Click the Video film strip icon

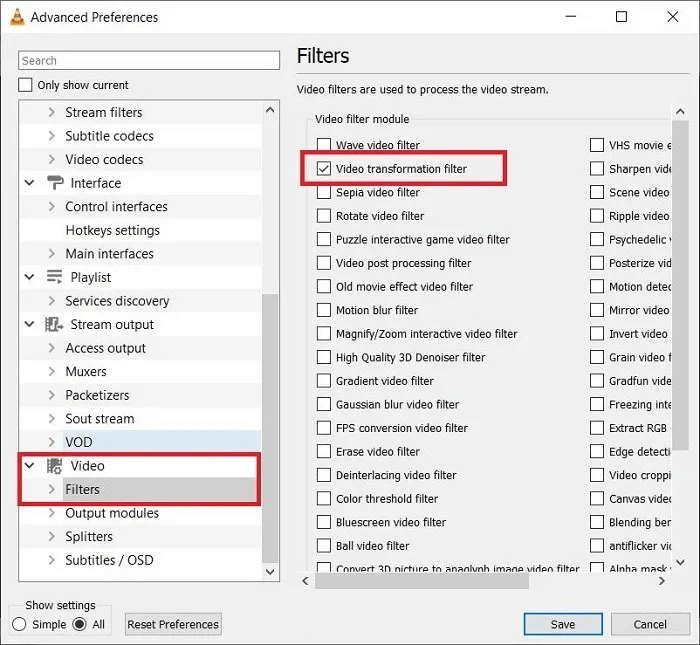tap(54, 466)
